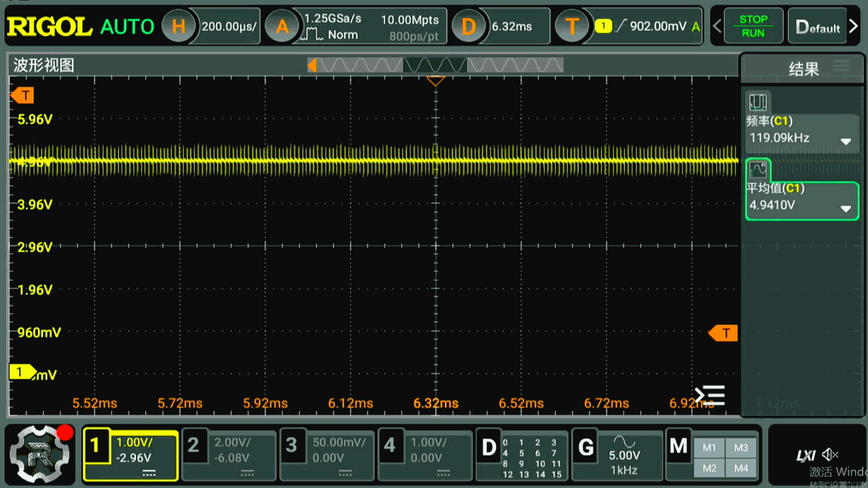Expand the 频率(C1) measurement dropdown

click(x=846, y=141)
